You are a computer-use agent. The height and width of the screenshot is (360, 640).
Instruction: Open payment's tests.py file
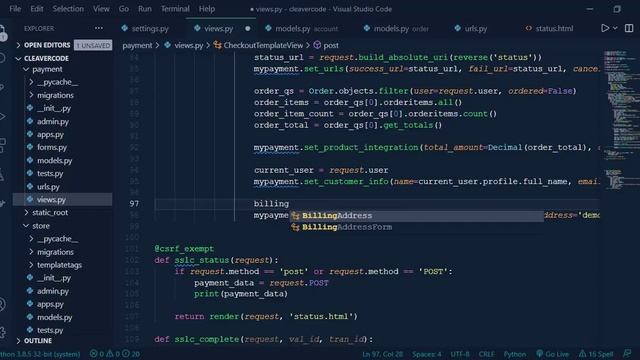50,173
